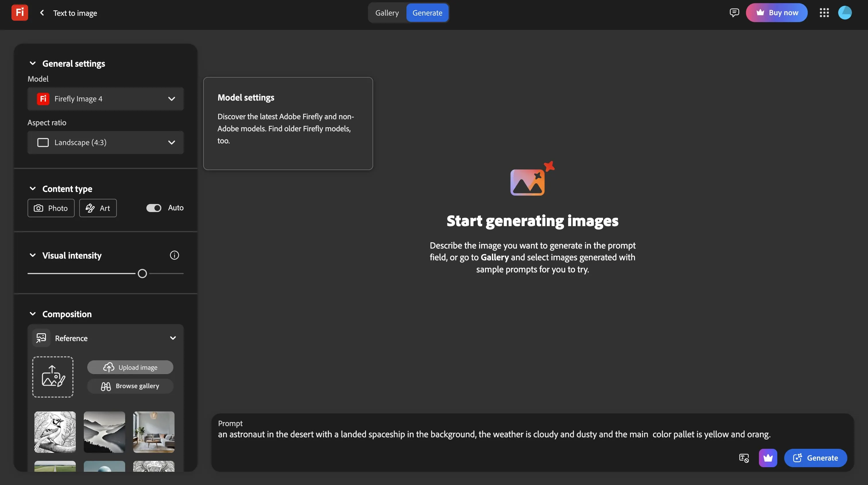Click the premium crown icon near the prompt
This screenshot has height=485, width=868.
[x=768, y=458]
